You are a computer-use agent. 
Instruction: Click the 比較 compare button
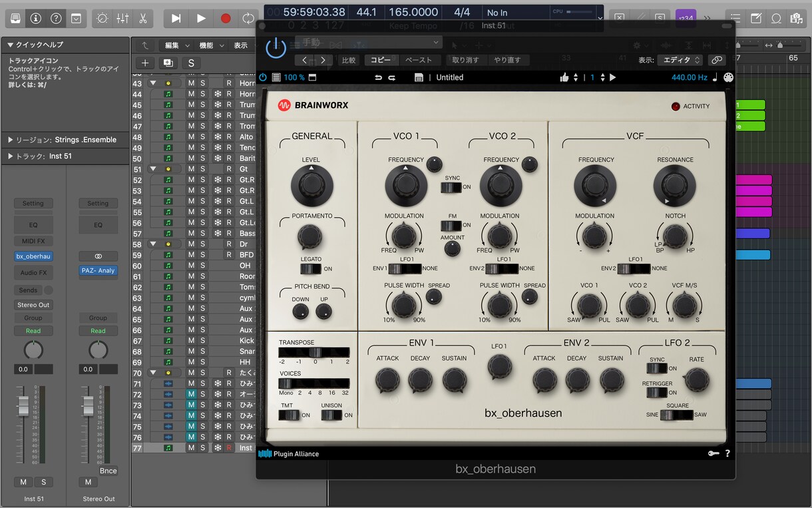[x=349, y=60]
